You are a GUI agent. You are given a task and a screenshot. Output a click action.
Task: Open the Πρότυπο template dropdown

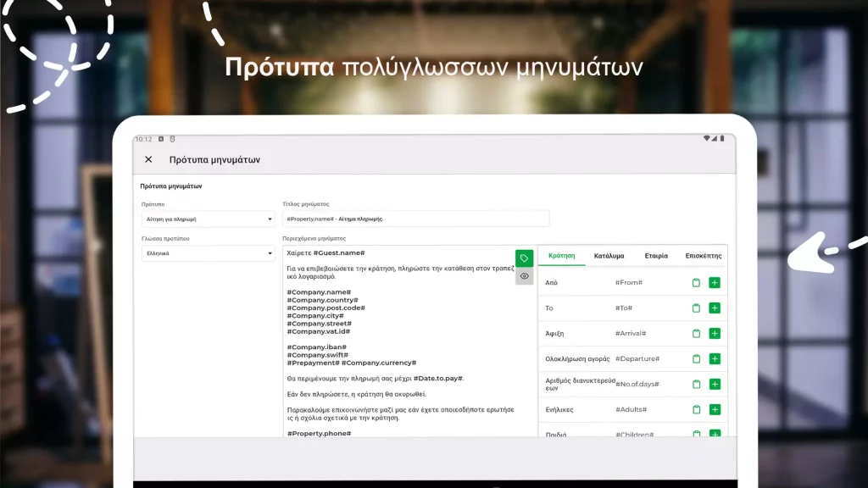point(208,219)
